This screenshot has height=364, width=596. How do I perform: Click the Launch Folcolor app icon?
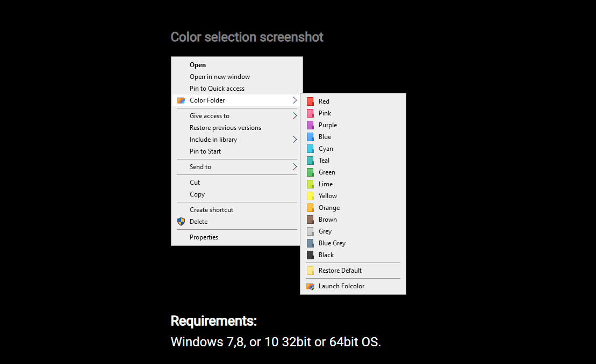[x=310, y=286]
